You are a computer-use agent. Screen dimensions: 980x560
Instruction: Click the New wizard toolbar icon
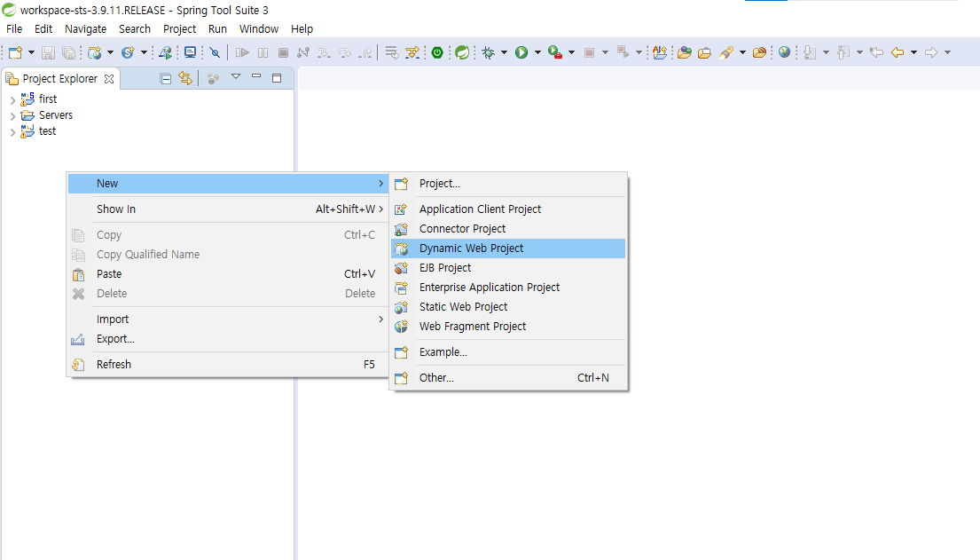[15, 53]
